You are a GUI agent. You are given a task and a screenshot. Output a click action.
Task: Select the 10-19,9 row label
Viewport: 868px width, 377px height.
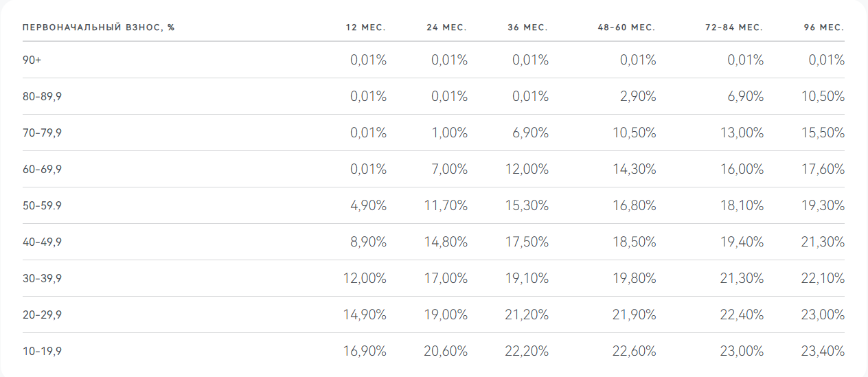(43, 351)
